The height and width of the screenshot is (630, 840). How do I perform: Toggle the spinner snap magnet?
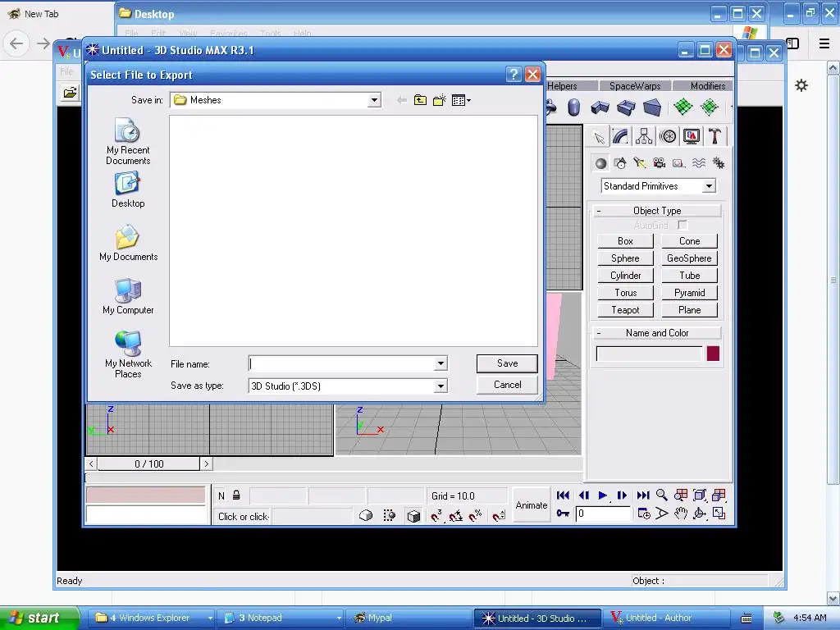click(498, 515)
